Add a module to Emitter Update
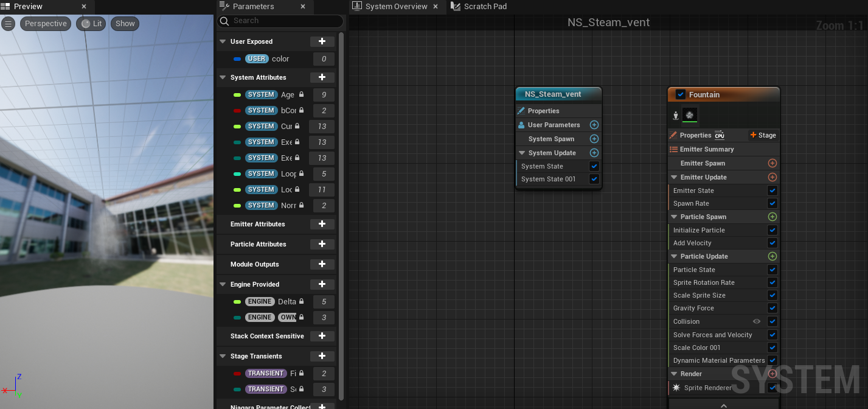This screenshot has width=868, height=409. tap(773, 177)
